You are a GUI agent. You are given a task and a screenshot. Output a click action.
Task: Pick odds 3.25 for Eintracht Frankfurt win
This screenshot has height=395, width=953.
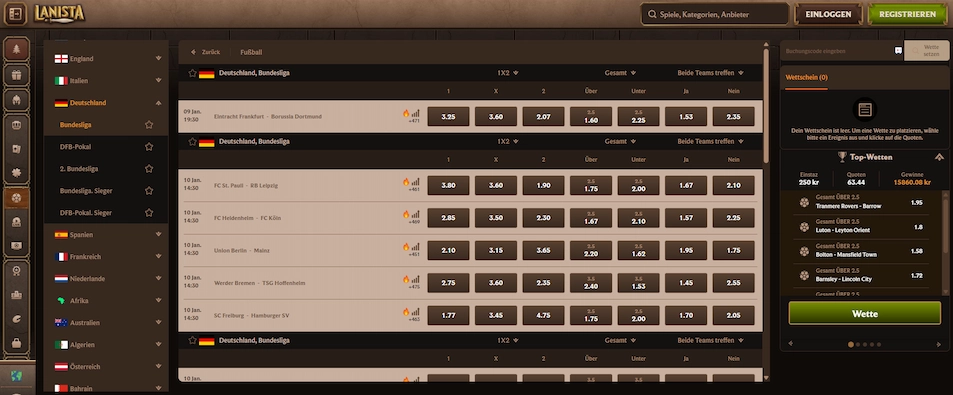pos(448,117)
